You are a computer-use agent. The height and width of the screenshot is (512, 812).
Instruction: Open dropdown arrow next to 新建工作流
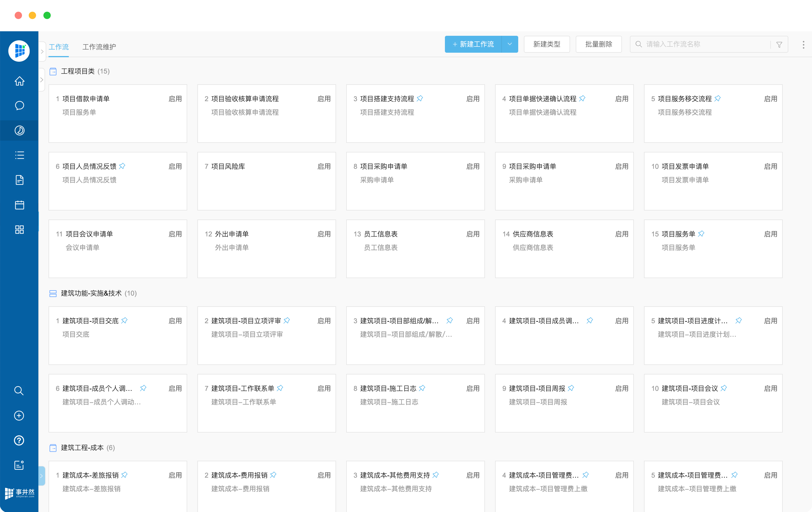[509, 44]
